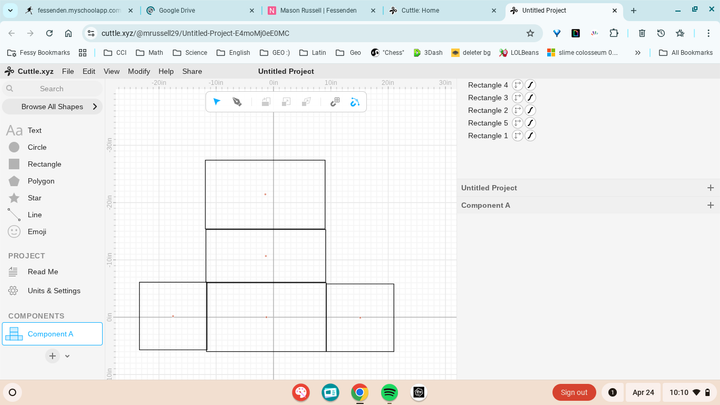Screen dimensions: 720x405
Task: Open dropdown arrow next to add component
Action: pyautogui.click(x=67, y=356)
